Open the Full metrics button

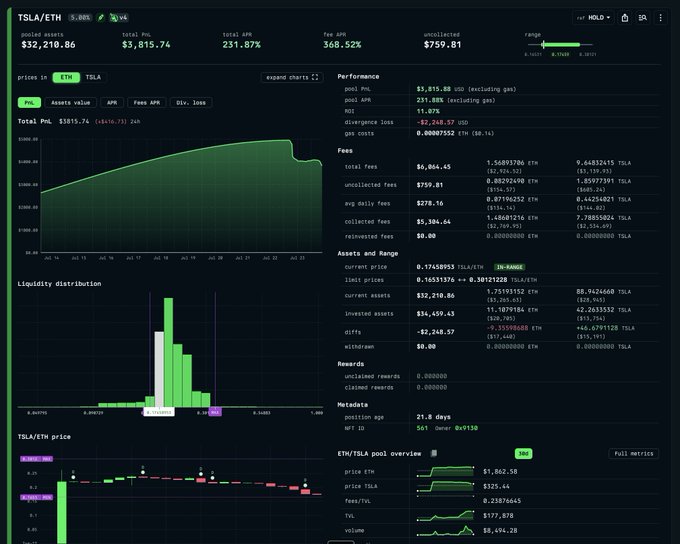pos(634,453)
